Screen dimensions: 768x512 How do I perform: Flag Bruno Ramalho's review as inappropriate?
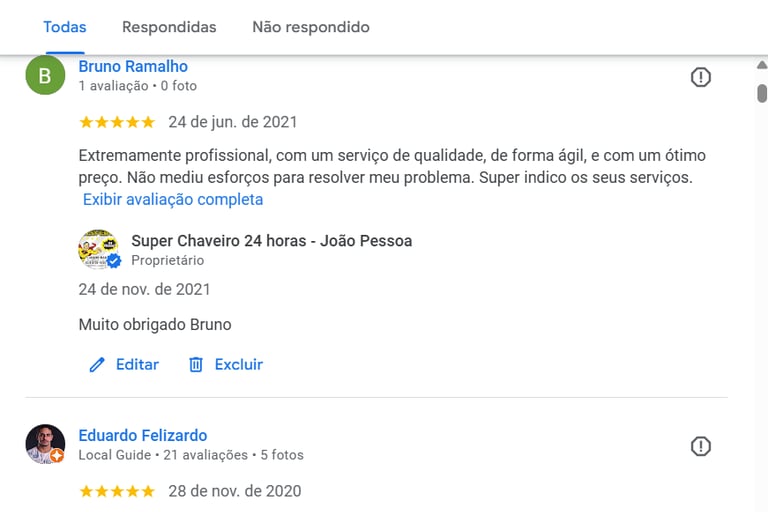coord(701,77)
